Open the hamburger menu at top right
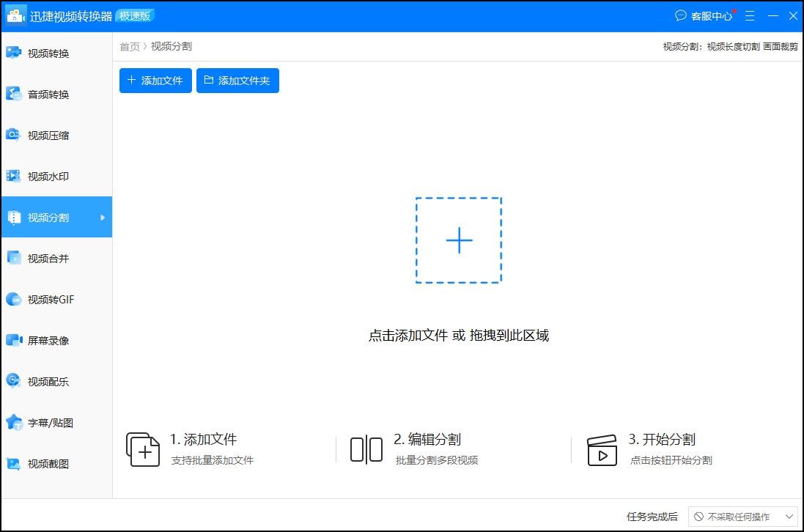The width and height of the screenshot is (804, 532). point(749,15)
